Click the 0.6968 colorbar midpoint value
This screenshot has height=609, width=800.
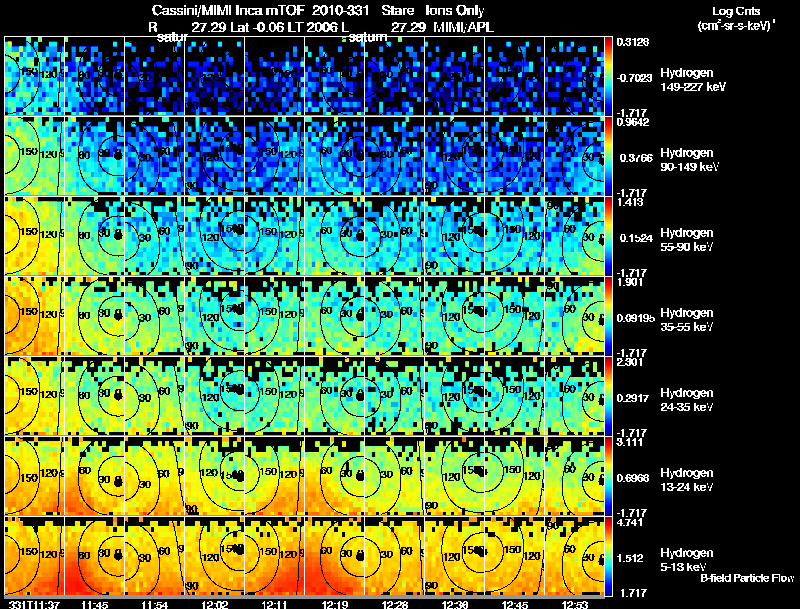pos(634,478)
